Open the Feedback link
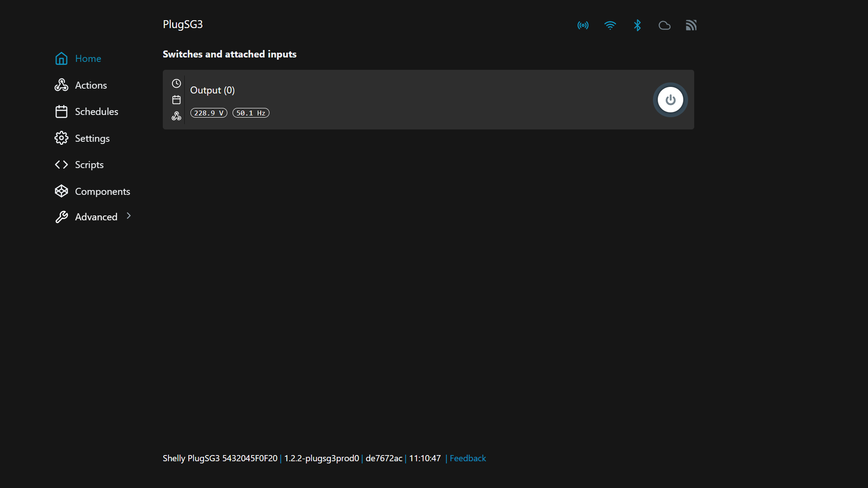Image resolution: width=868 pixels, height=488 pixels. pos(468,458)
